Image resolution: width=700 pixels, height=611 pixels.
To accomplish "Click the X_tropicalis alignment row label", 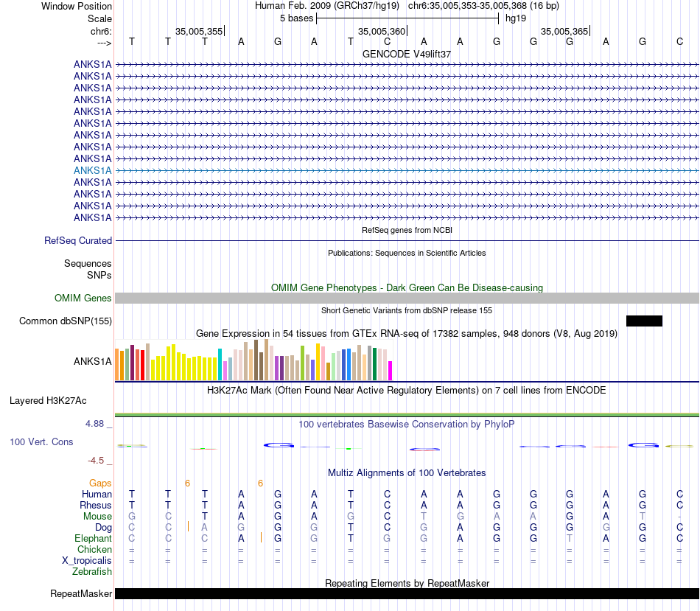I will [87, 561].
